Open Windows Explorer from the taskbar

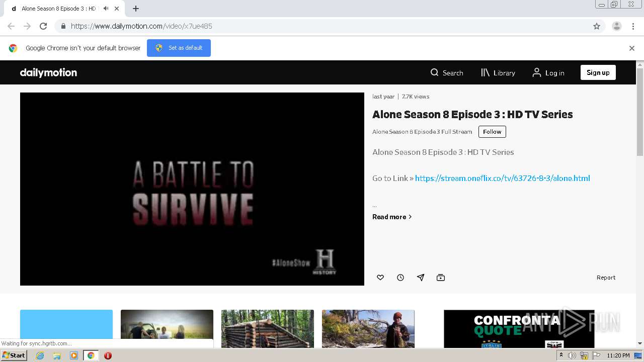(57, 355)
